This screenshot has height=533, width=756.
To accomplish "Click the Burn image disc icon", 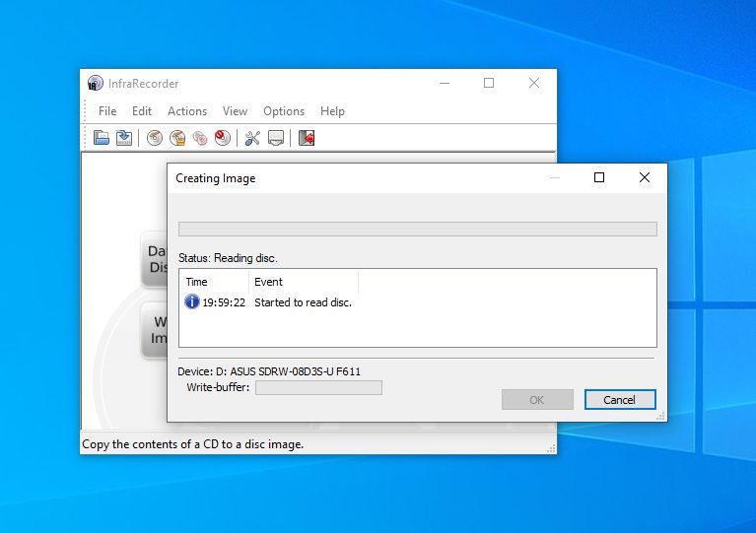I will [x=177, y=138].
